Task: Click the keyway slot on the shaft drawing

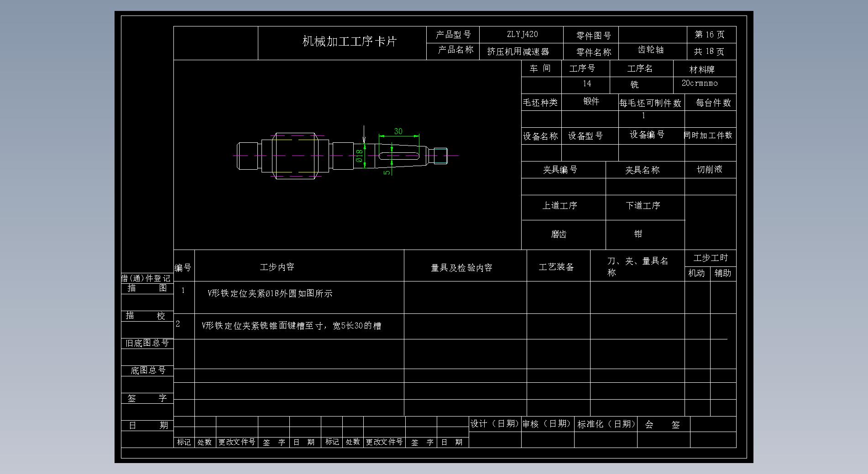Action: point(399,156)
